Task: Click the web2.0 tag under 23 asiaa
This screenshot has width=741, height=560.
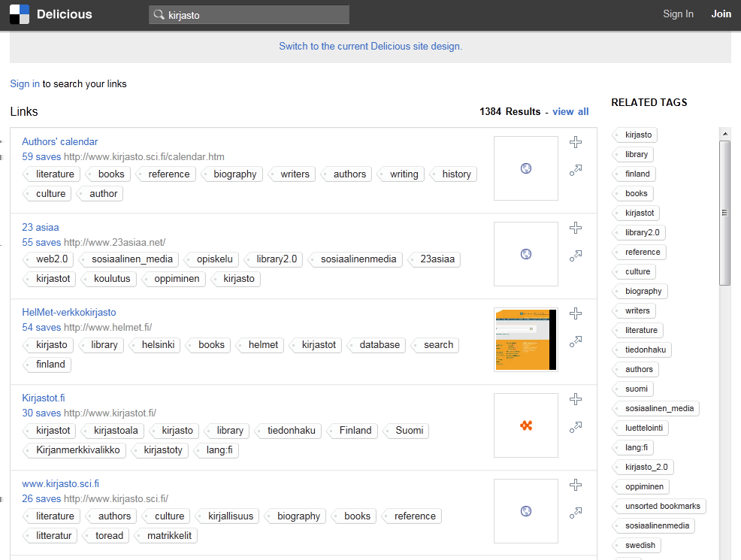Action: point(48,259)
